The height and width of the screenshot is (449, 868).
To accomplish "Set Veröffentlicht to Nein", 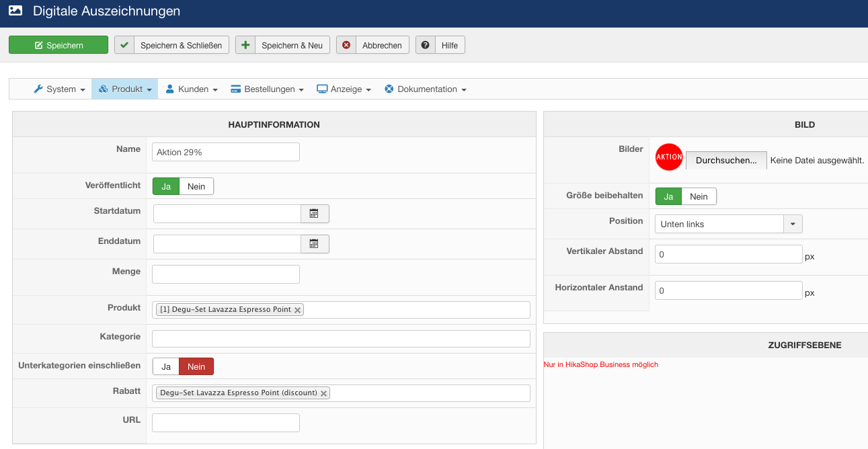I will click(x=196, y=186).
